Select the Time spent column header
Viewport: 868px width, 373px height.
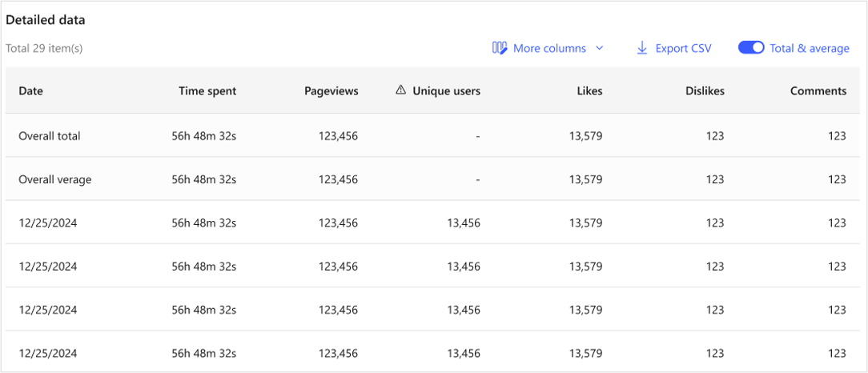(207, 91)
